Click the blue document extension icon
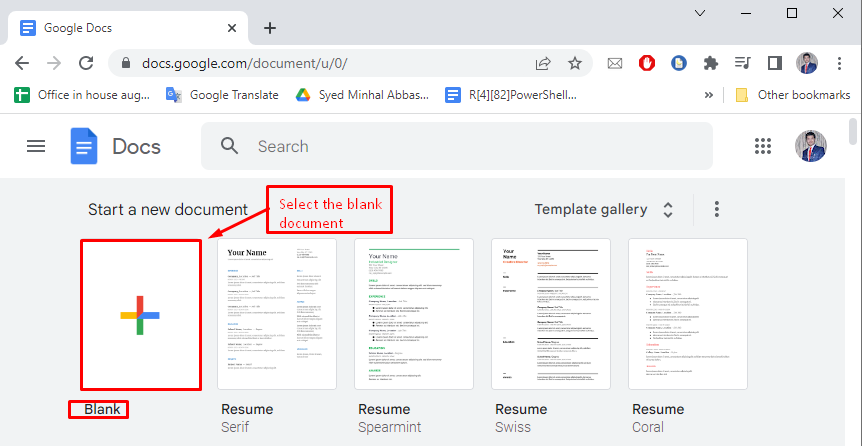This screenshot has width=862, height=446. tap(679, 63)
